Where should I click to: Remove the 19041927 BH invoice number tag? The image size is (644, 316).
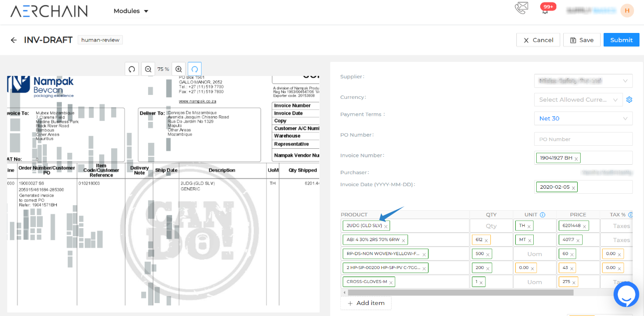(576, 159)
